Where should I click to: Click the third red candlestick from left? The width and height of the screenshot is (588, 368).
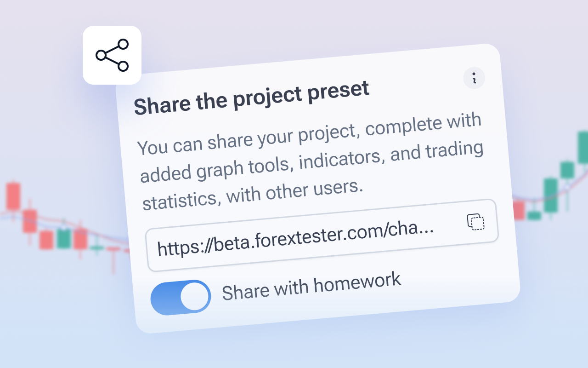pyautogui.click(x=46, y=240)
